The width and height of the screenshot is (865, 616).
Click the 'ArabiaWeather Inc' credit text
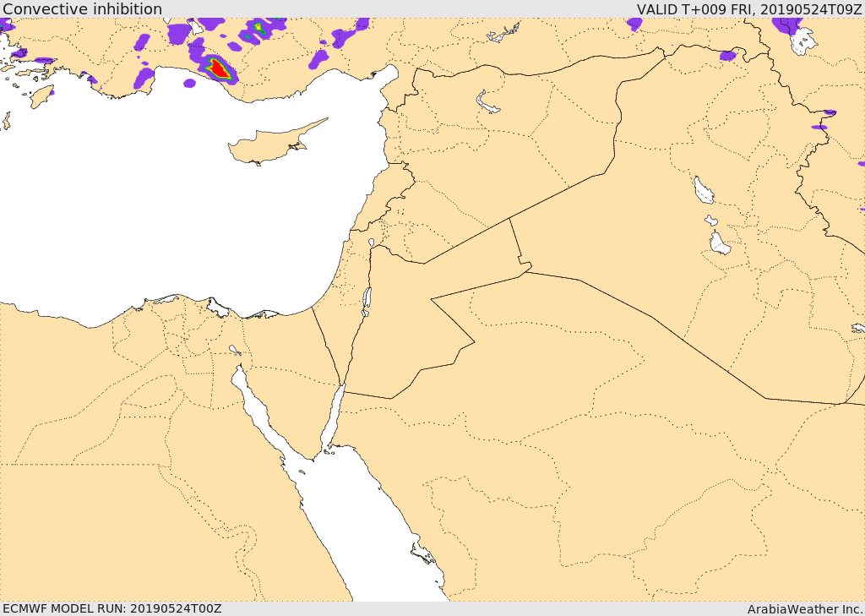[x=804, y=608]
